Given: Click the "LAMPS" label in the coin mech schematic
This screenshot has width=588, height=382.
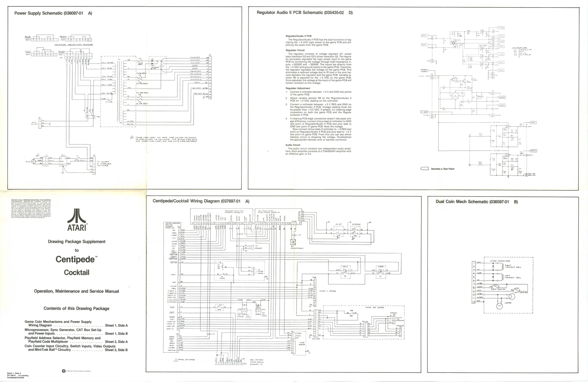Looking at the screenshot, I should 508,303.
